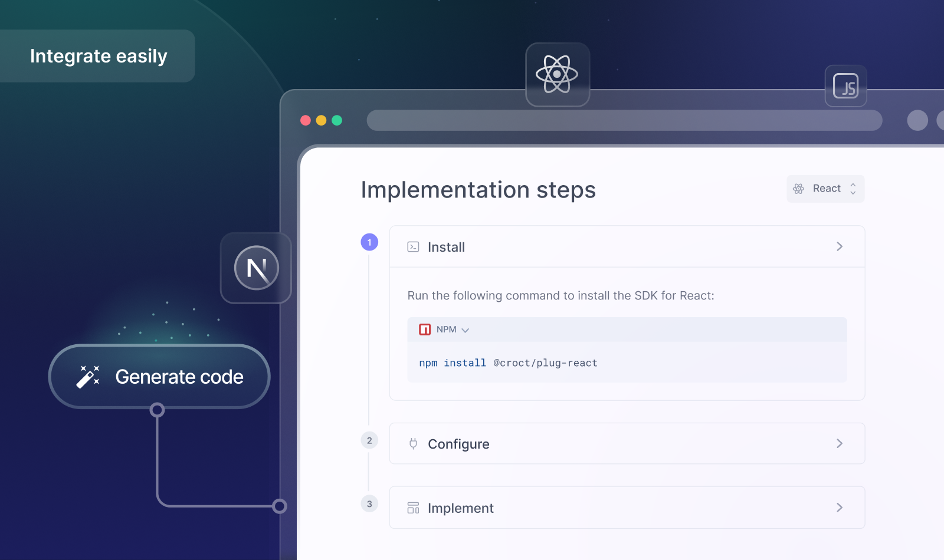Click the plug icon beside Configure

pos(413,444)
